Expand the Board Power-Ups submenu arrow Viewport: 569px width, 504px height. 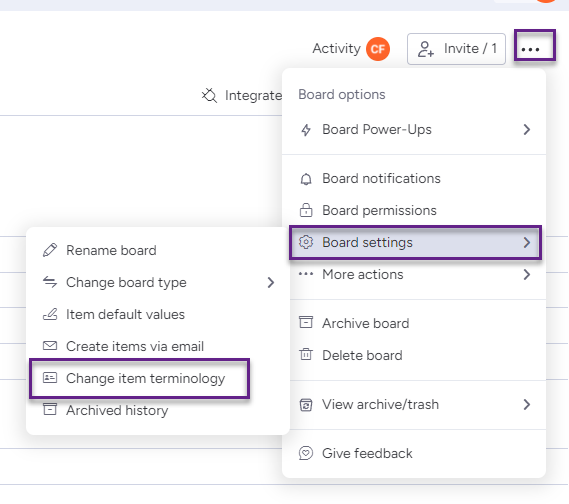(527, 130)
